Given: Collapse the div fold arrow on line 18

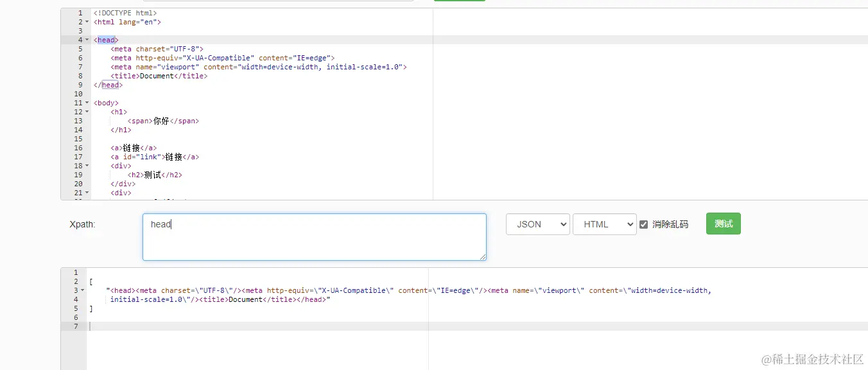Looking at the screenshot, I should (x=87, y=166).
